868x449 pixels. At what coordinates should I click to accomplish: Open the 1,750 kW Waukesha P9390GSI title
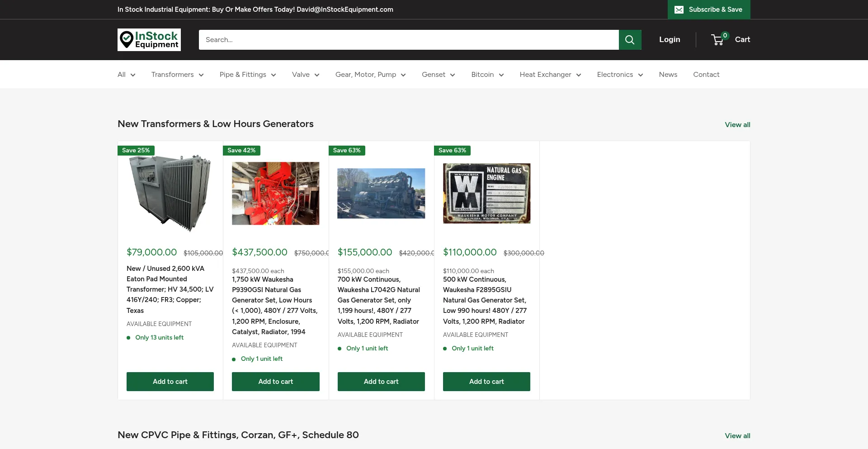(275, 306)
